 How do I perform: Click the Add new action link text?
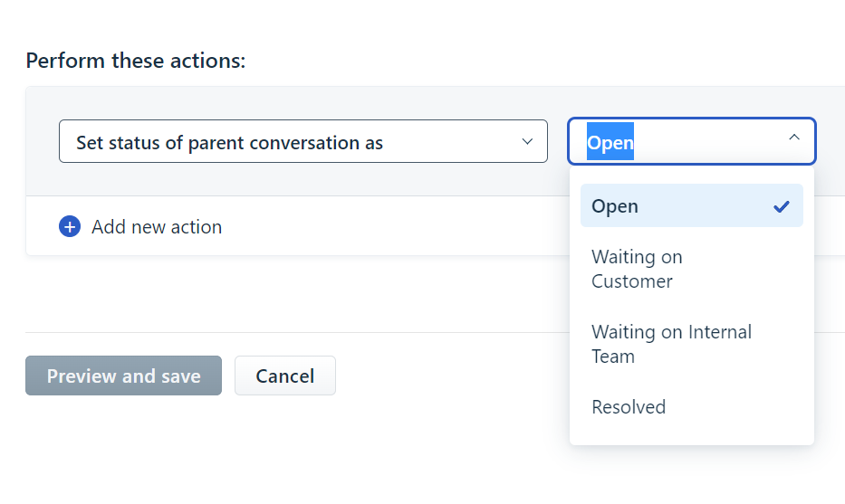click(x=157, y=227)
